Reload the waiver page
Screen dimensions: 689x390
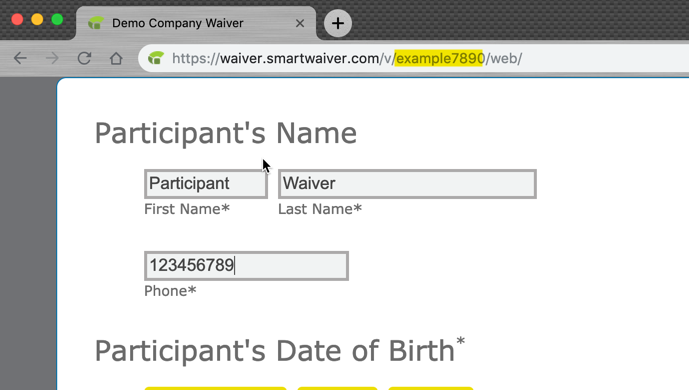84,58
